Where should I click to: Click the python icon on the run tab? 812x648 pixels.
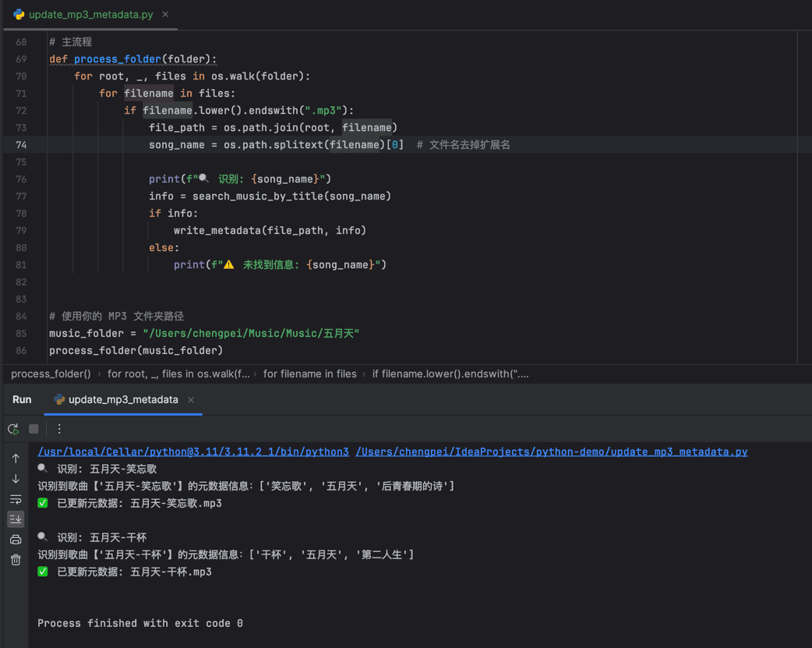coord(59,399)
